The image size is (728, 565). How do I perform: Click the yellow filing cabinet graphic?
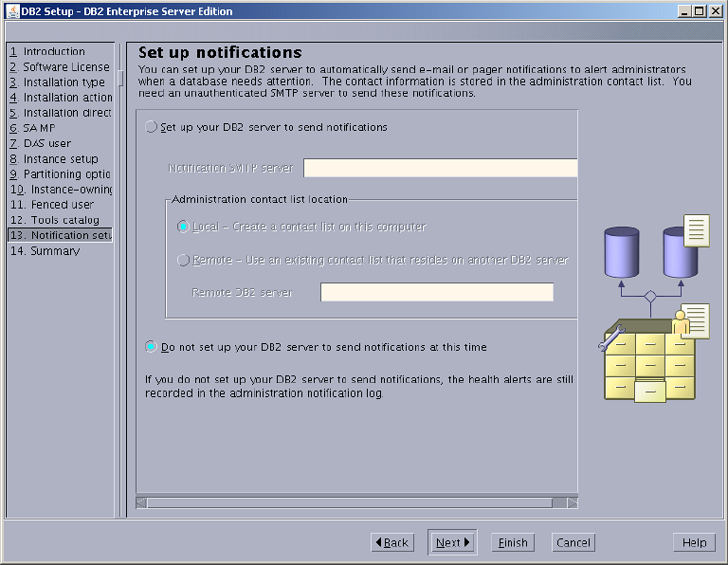pos(649,361)
